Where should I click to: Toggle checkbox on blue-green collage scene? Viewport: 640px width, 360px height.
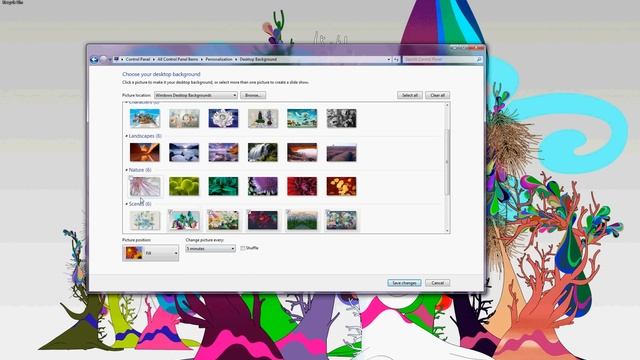click(327, 212)
